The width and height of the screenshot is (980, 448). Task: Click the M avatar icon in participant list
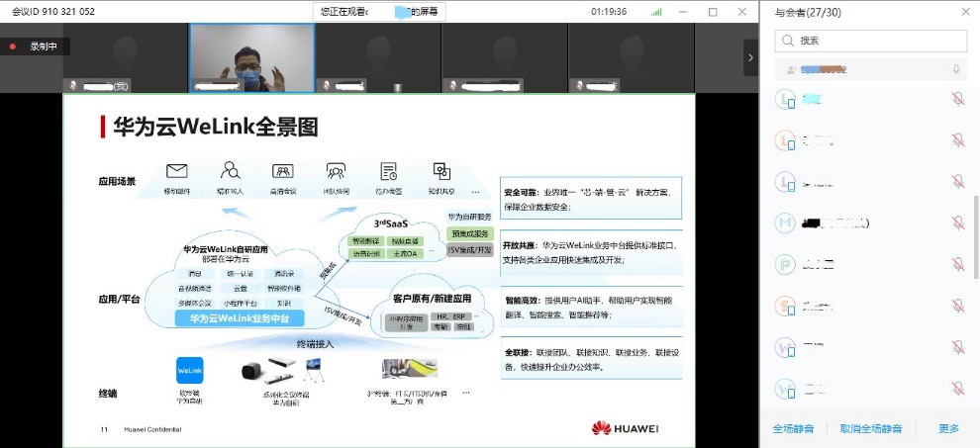click(x=785, y=224)
